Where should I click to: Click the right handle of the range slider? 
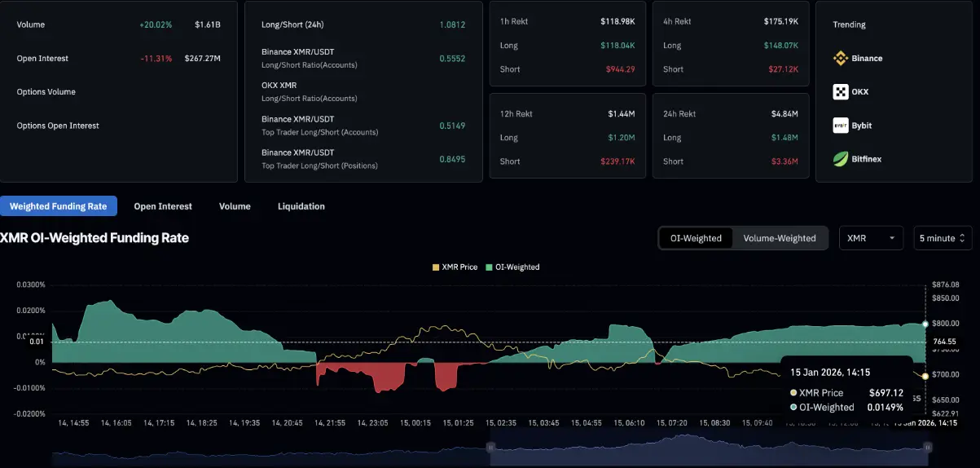927,447
